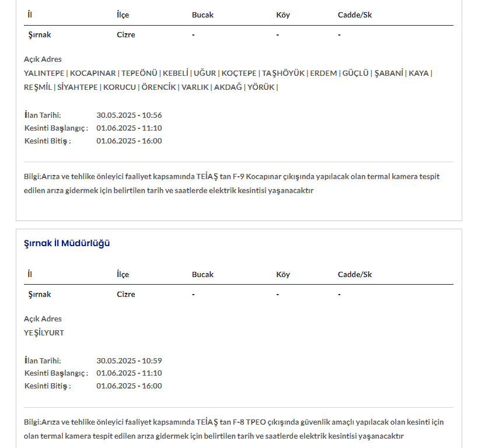478x448 pixels.
Task: Click the KOCAPINAR village name
Action: (x=93, y=73)
